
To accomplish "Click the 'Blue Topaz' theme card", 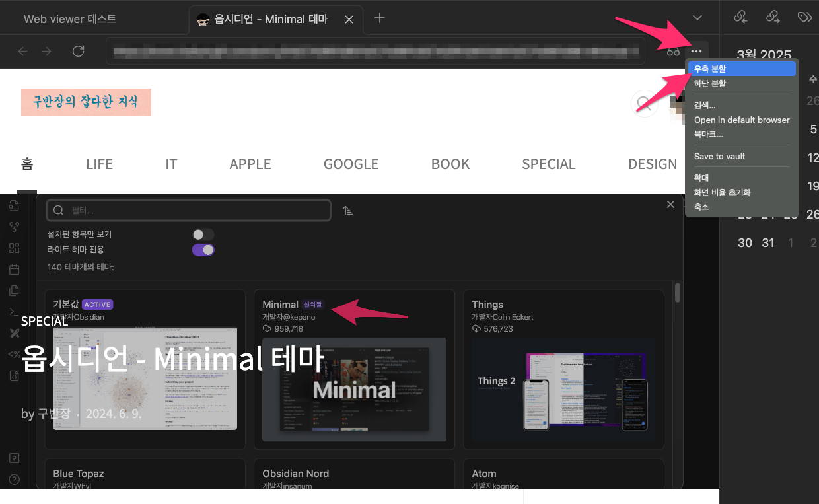I will [x=145, y=474].
